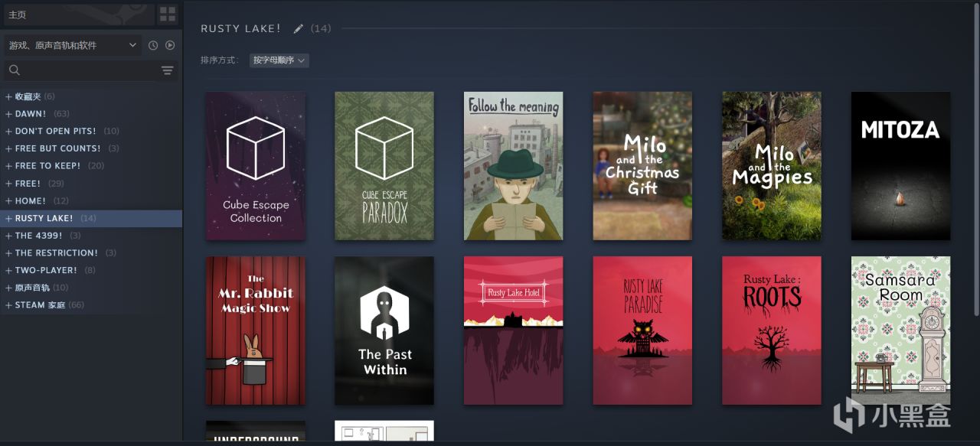Open MITOZA game cover
This screenshot has width=980, height=446.
900,166
